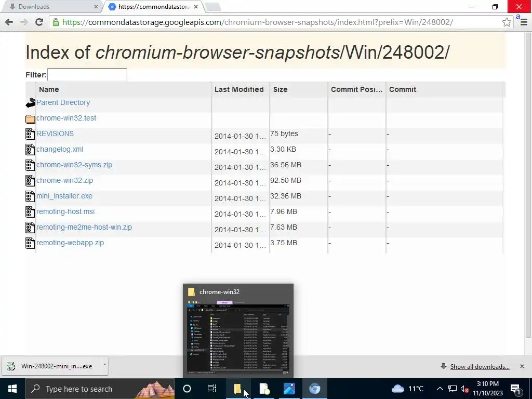532x399 pixels.
Task: Open the weather widget showing 11°C
Action: pos(408,389)
